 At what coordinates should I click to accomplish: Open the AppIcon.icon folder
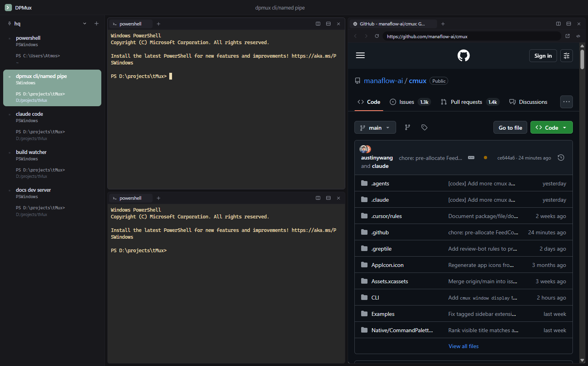point(387,265)
